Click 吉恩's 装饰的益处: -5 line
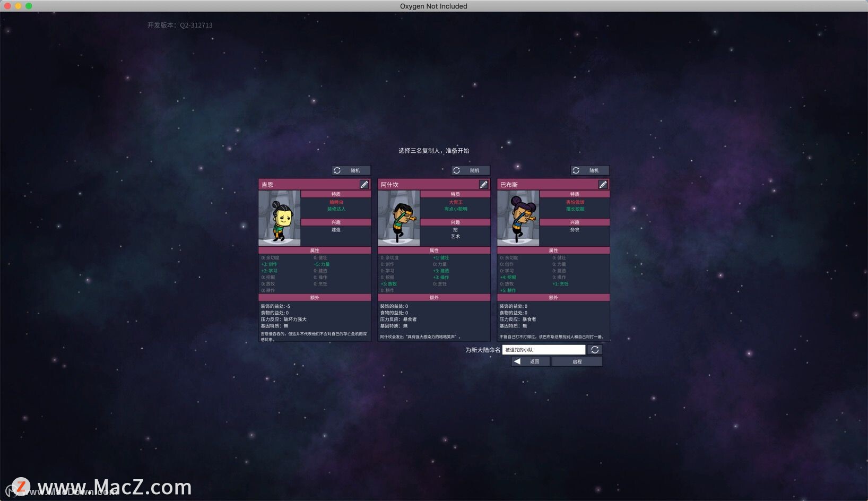This screenshot has height=501, width=868. [275, 306]
